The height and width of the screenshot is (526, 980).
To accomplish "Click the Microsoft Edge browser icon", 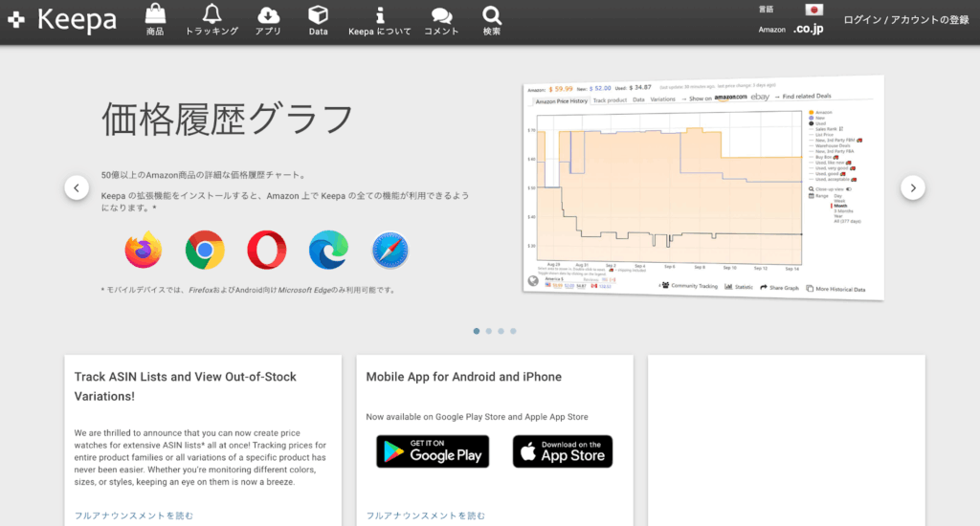I will 329,250.
